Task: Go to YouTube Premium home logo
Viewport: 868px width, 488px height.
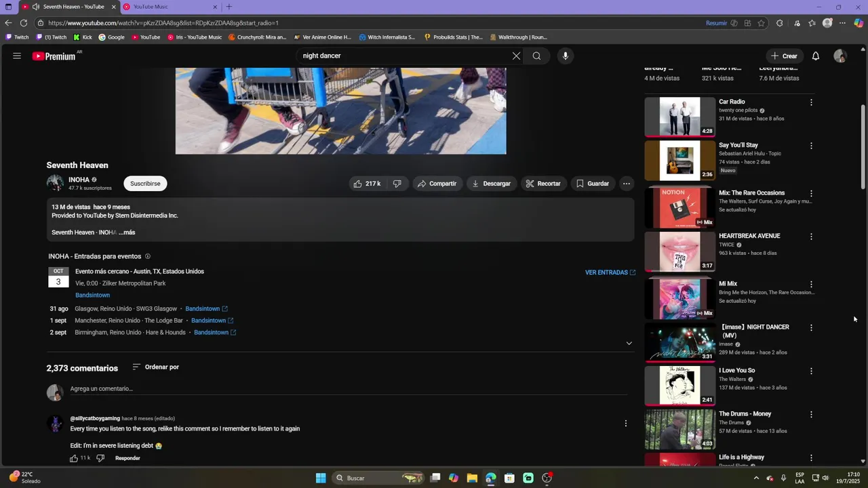Action: pos(54,56)
